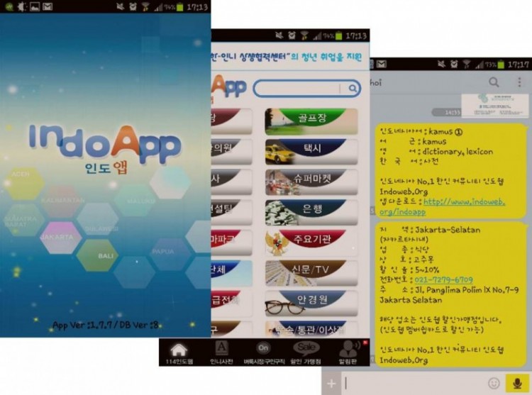Select the BALI hexagon on the splash screen
This screenshot has height=395, width=532.
tap(98, 255)
